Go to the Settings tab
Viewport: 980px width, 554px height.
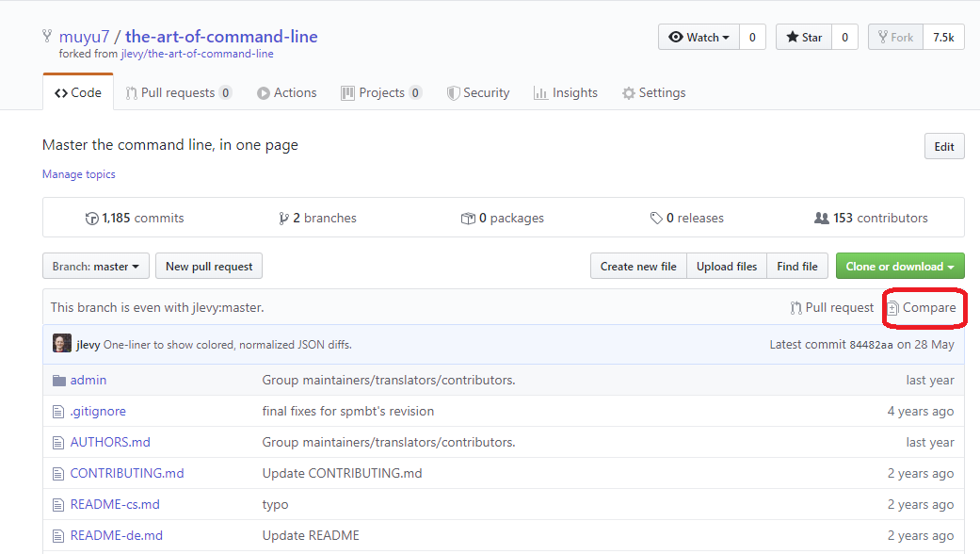coord(653,93)
